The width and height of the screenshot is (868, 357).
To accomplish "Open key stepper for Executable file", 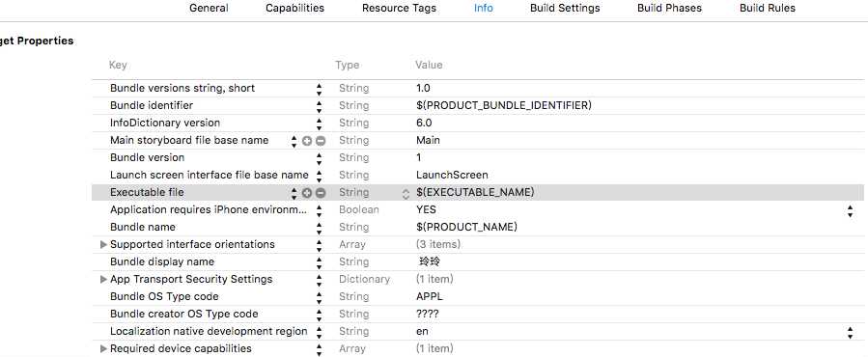I will [x=294, y=193].
